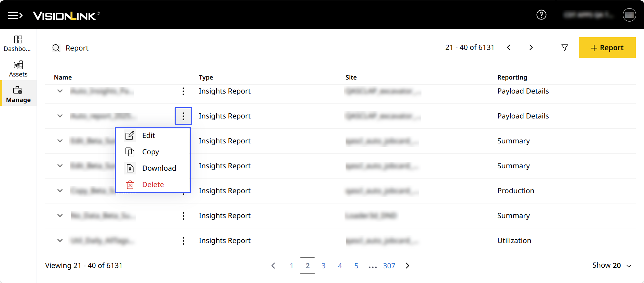Image resolution: width=644 pixels, height=283 pixels.
Task: Open the help question mark icon
Action: click(x=541, y=15)
